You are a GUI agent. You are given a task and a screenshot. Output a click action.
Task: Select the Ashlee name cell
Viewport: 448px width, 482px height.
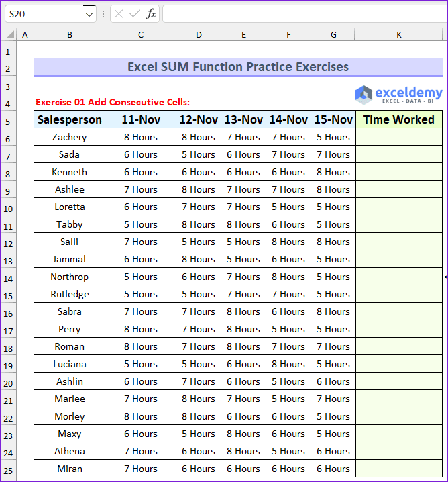pyautogui.click(x=69, y=189)
